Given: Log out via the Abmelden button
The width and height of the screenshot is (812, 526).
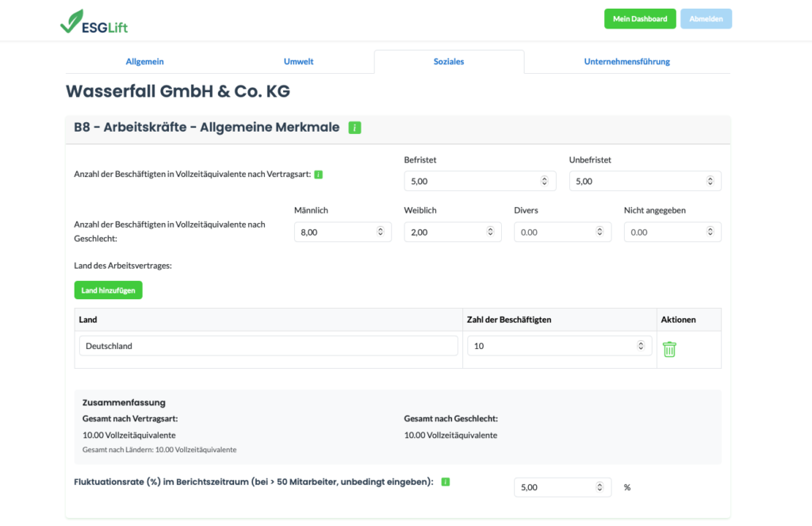Looking at the screenshot, I should point(705,18).
